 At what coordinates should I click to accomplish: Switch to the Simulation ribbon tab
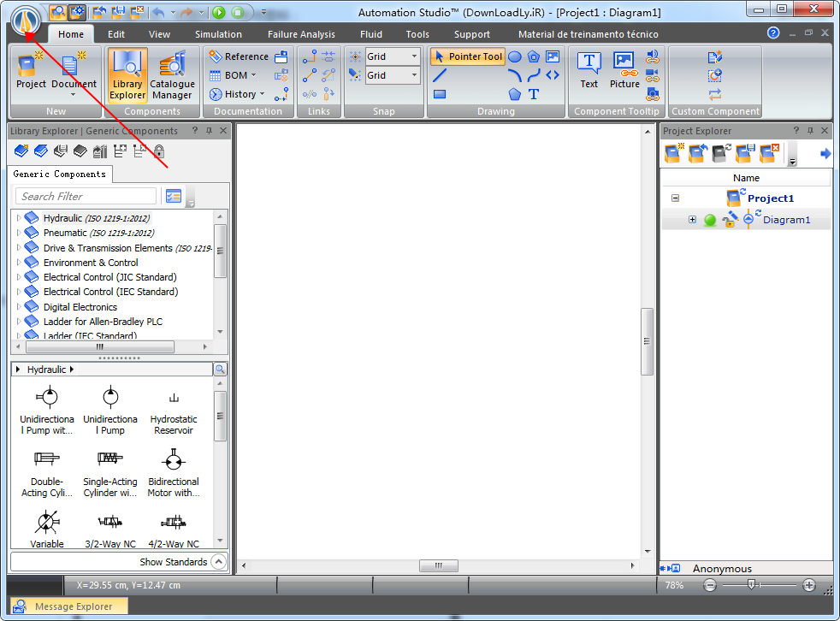pyautogui.click(x=218, y=34)
